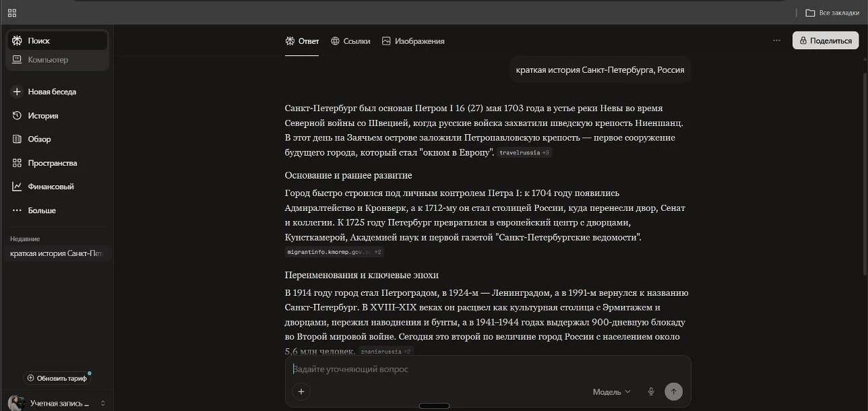The height and width of the screenshot is (411, 868).
Task: Open Финансовый section in sidebar
Action: [51, 187]
